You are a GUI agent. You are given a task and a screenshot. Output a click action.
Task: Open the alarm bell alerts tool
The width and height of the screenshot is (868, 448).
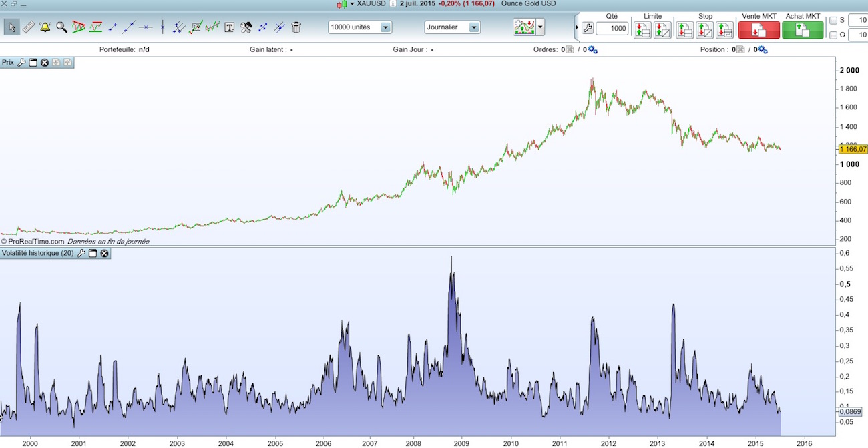coord(45,27)
